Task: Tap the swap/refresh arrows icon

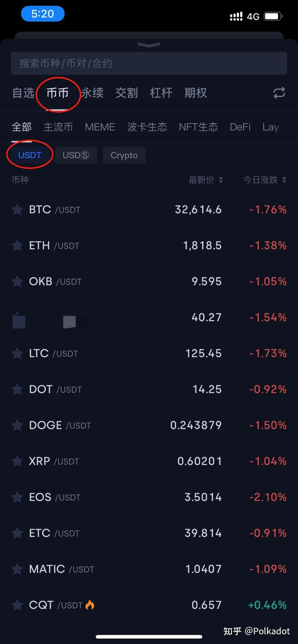Action: pos(279,93)
